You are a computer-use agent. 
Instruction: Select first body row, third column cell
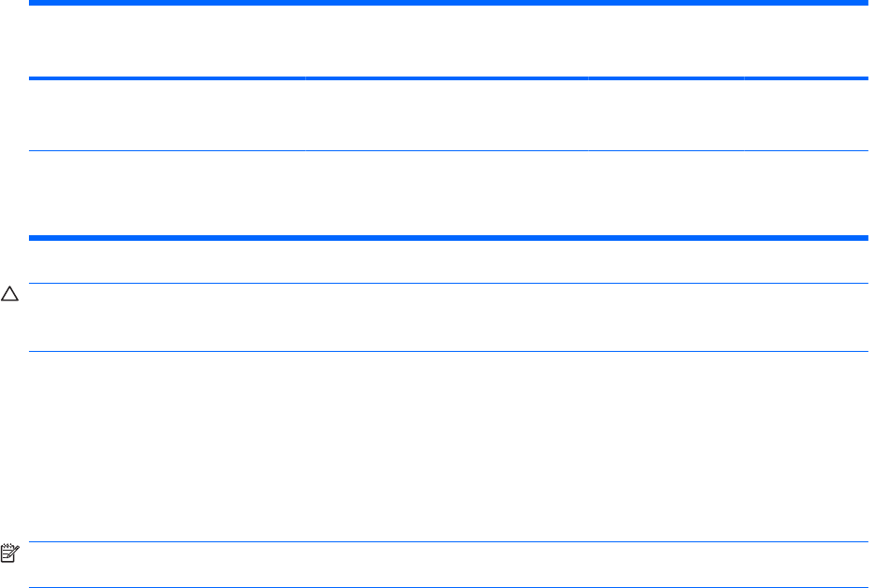coord(666,116)
